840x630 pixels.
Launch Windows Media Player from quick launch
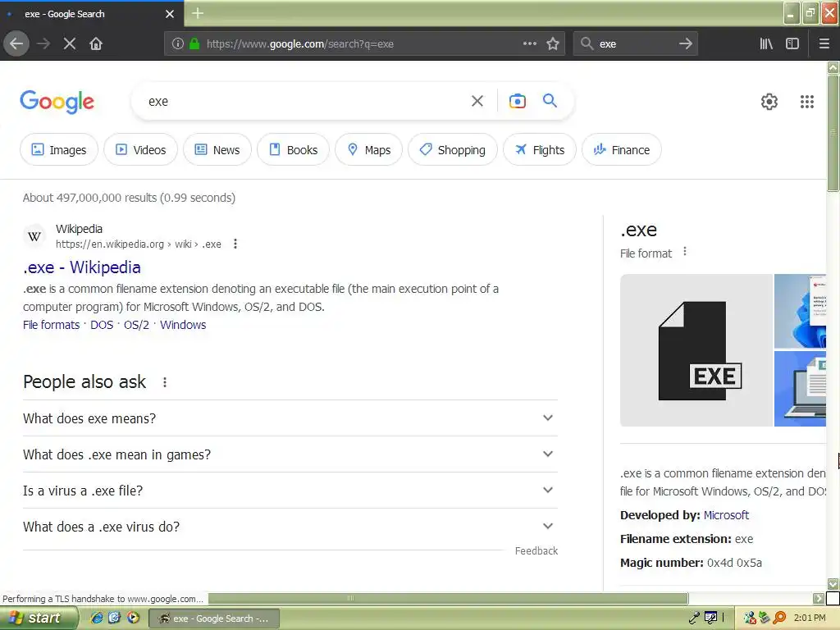pos(133,618)
